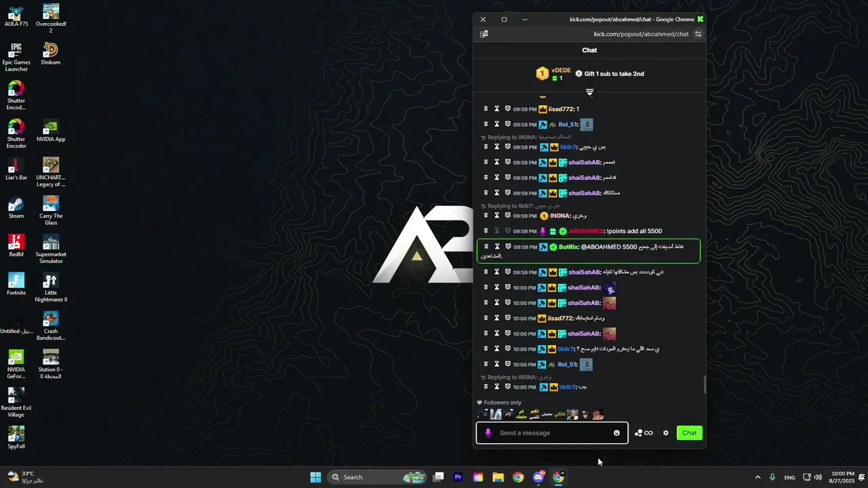Open Premiere Pro from taskbar
868x488 pixels.
click(458, 477)
